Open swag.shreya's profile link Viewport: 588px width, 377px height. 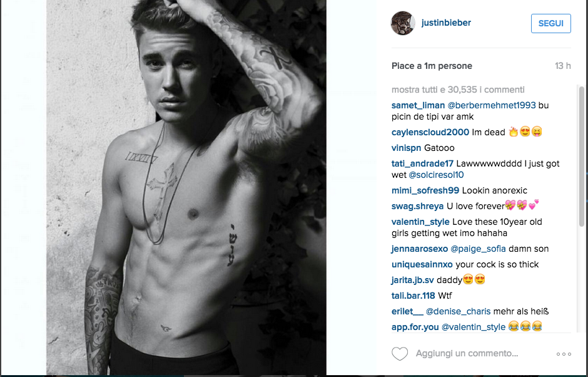417,206
